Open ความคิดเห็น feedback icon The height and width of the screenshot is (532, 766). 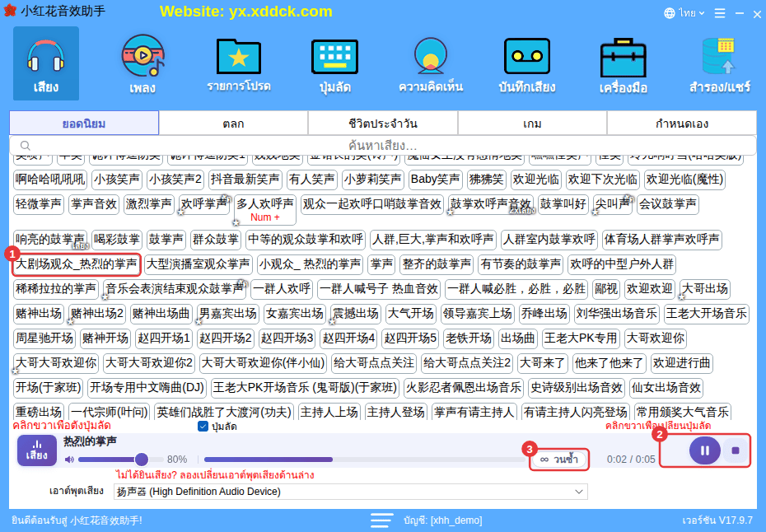click(x=431, y=63)
